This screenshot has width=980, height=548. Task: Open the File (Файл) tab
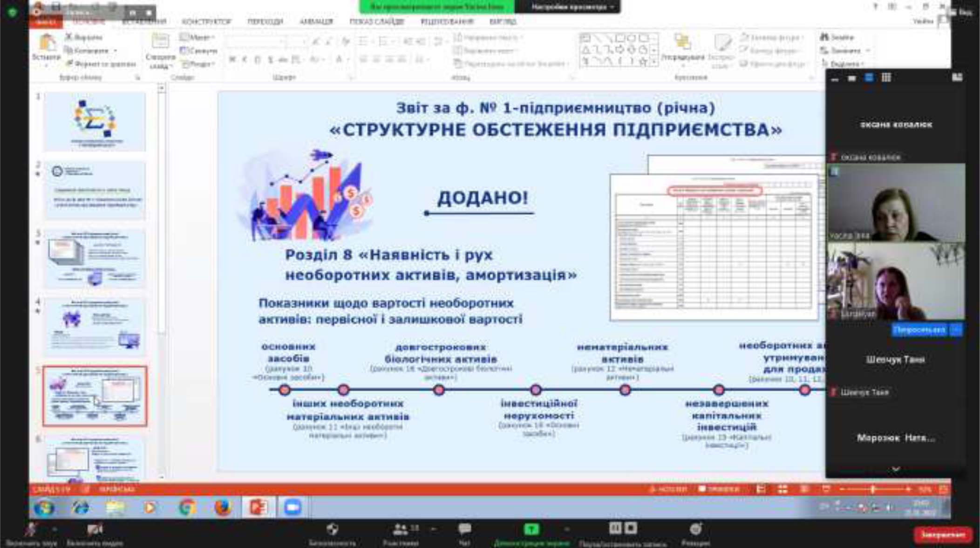click(x=46, y=21)
